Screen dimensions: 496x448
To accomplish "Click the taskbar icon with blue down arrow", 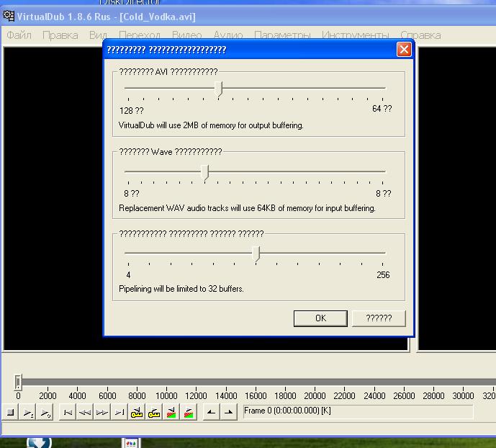I will pos(39,442).
